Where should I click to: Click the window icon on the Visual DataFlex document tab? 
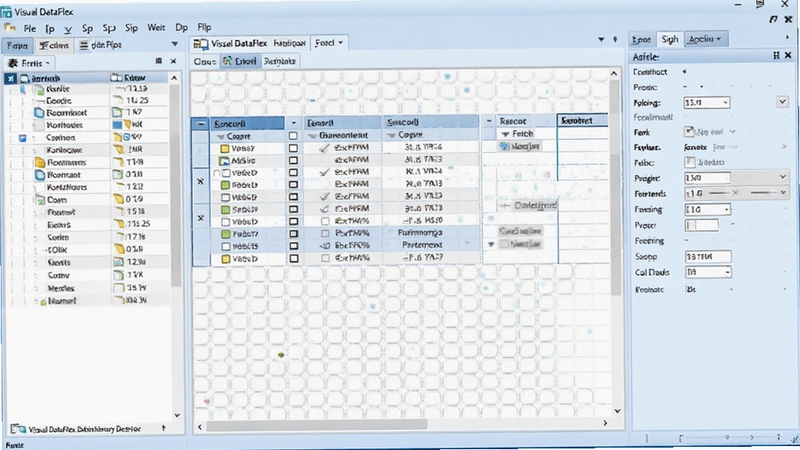pos(201,44)
